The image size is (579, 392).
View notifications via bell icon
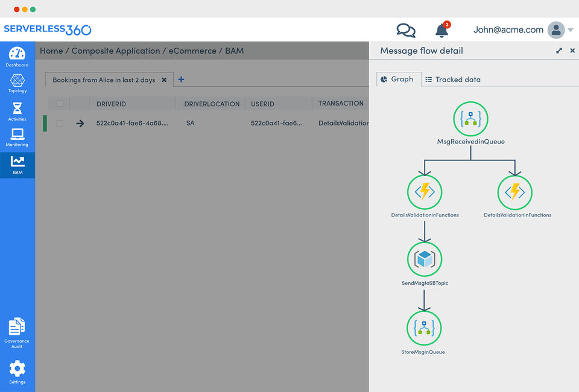click(441, 30)
